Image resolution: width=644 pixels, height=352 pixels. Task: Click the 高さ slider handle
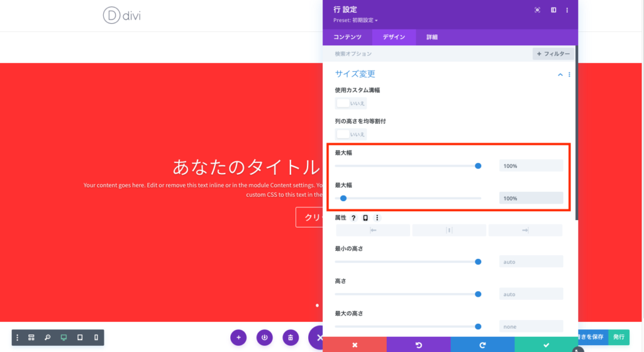[478, 294]
